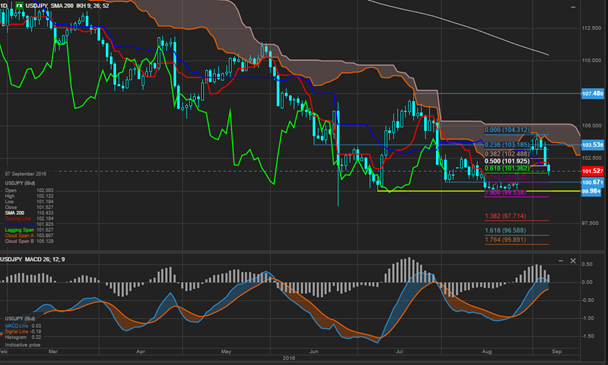
Task: Click the 110.000 price axis label
Action: coord(591,61)
